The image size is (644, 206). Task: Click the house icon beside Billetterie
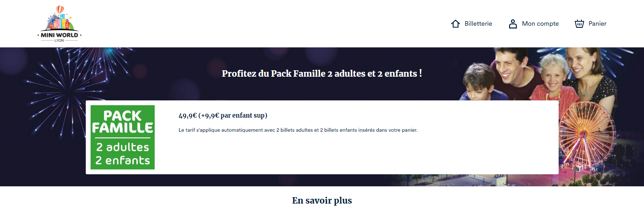point(455,24)
